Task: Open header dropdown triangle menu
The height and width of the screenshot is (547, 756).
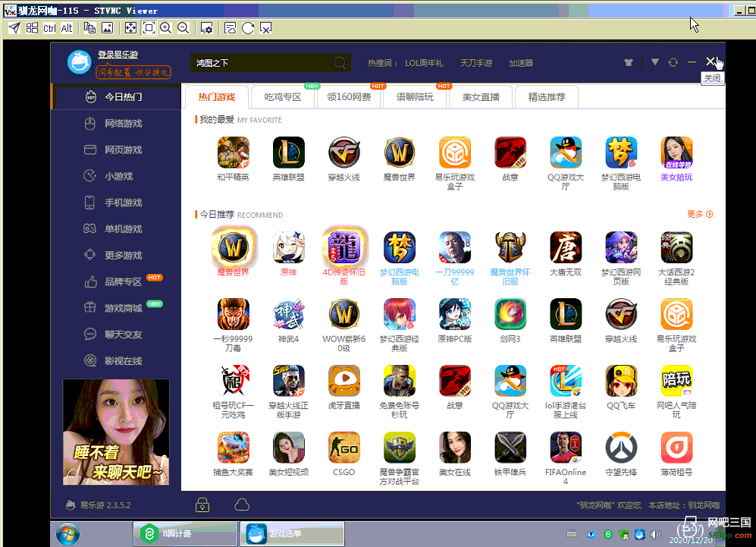Action: tap(654, 61)
